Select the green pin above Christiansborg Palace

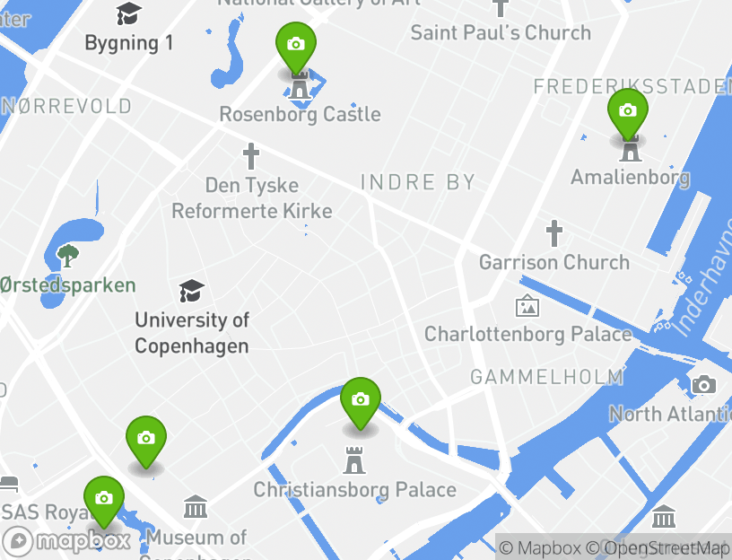point(361,404)
